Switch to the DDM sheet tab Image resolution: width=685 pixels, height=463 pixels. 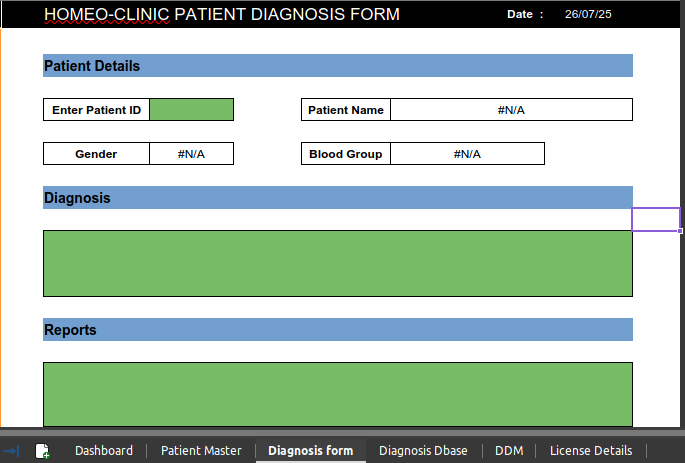click(509, 451)
